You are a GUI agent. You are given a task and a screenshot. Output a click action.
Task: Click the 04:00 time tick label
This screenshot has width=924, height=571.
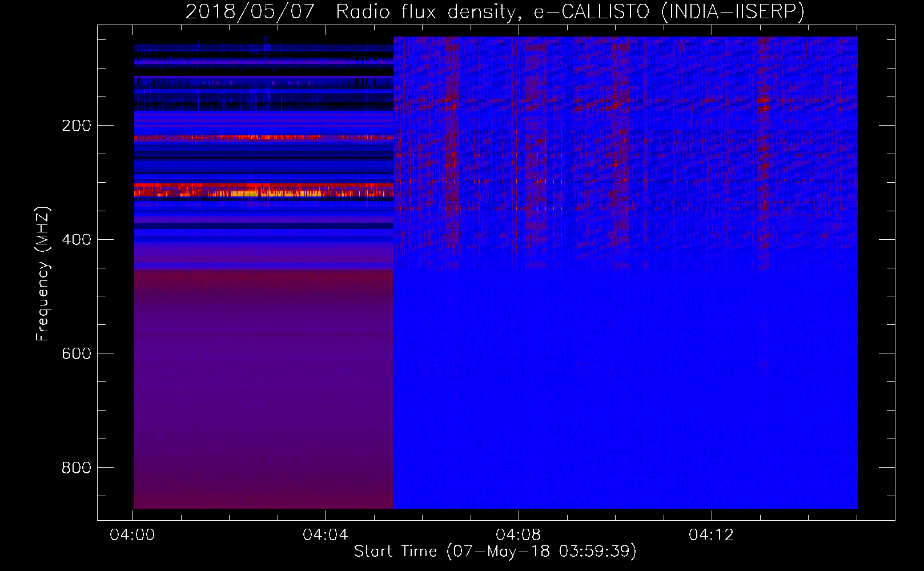point(133,535)
